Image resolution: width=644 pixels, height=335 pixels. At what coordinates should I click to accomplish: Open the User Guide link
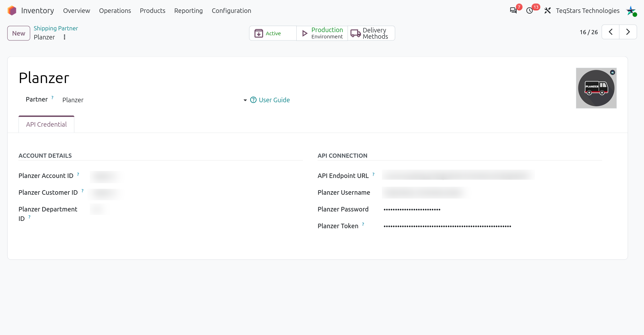[x=270, y=100]
